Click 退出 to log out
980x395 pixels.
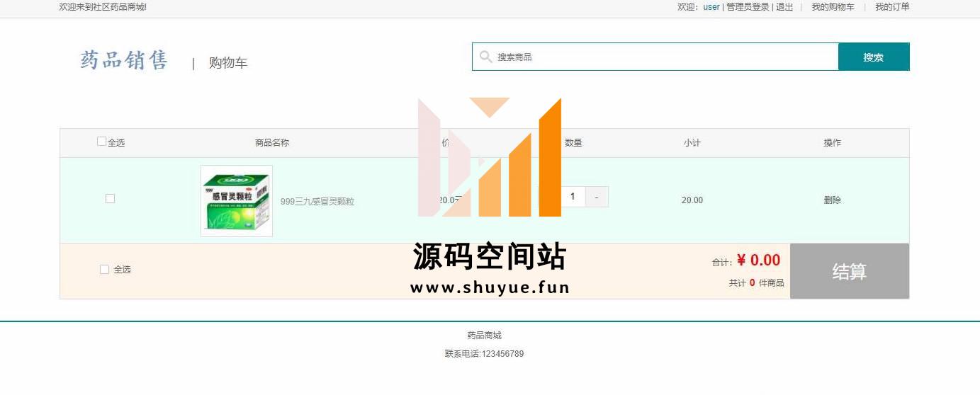[x=784, y=7]
